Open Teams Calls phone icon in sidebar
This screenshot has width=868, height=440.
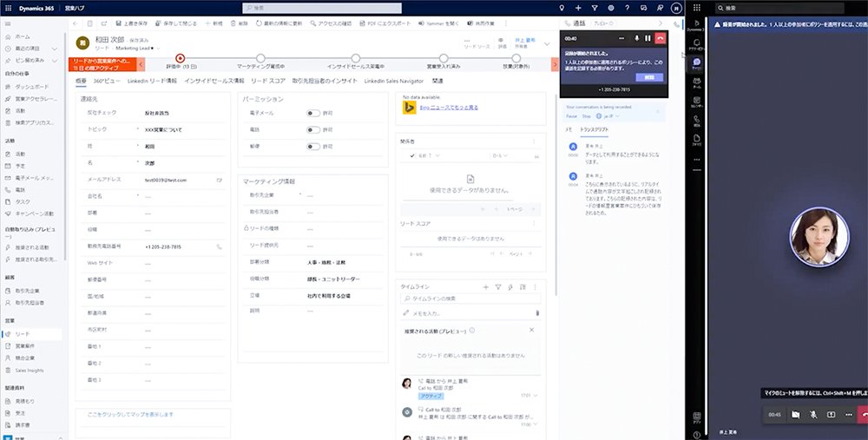[x=697, y=120]
